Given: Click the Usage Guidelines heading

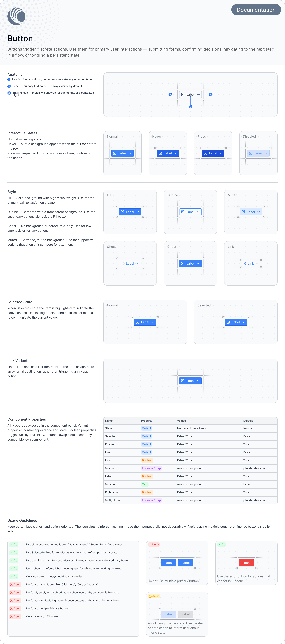Looking at the screenshot, I should 22,520.
